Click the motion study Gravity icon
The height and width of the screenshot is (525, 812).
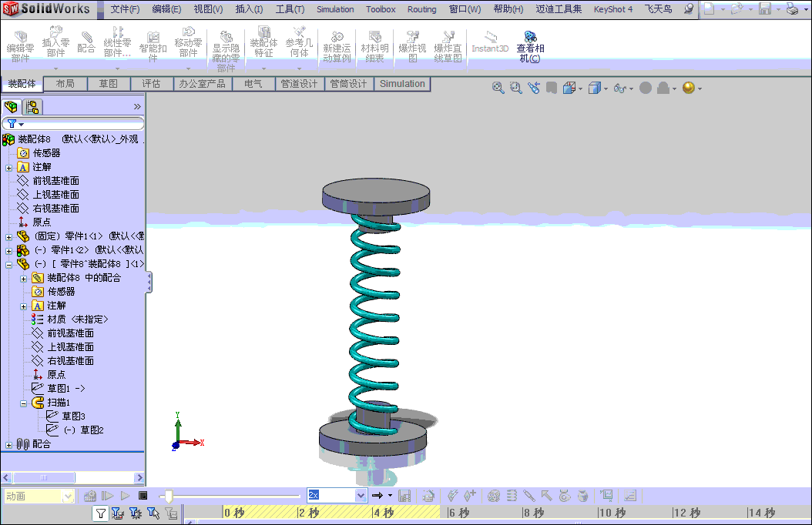(x=582, y=496)
